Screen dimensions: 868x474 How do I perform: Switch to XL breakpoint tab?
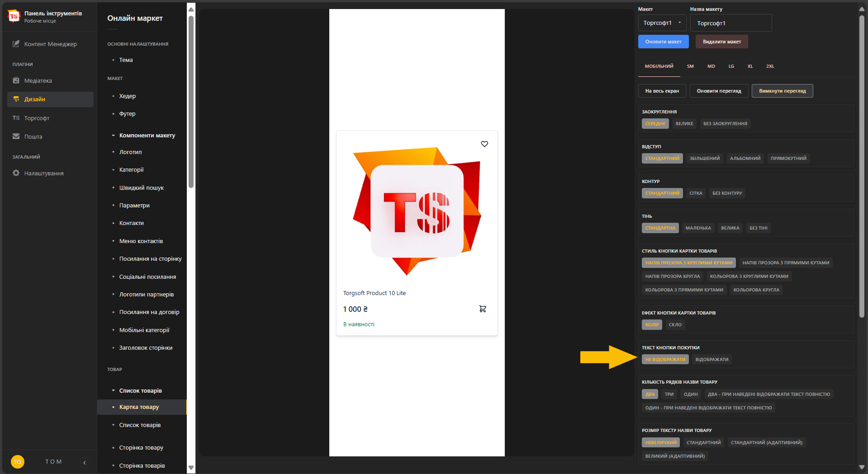pos(750,66)
